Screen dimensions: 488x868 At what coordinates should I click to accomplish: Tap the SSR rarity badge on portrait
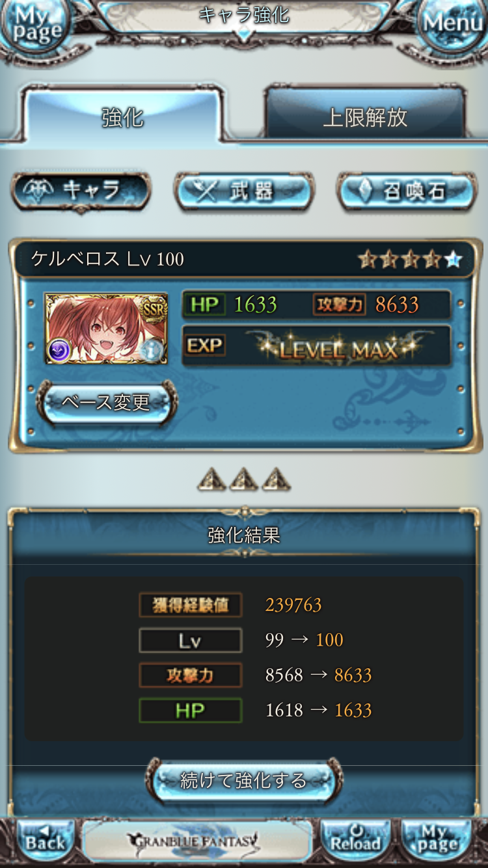(x=154, y=308)
